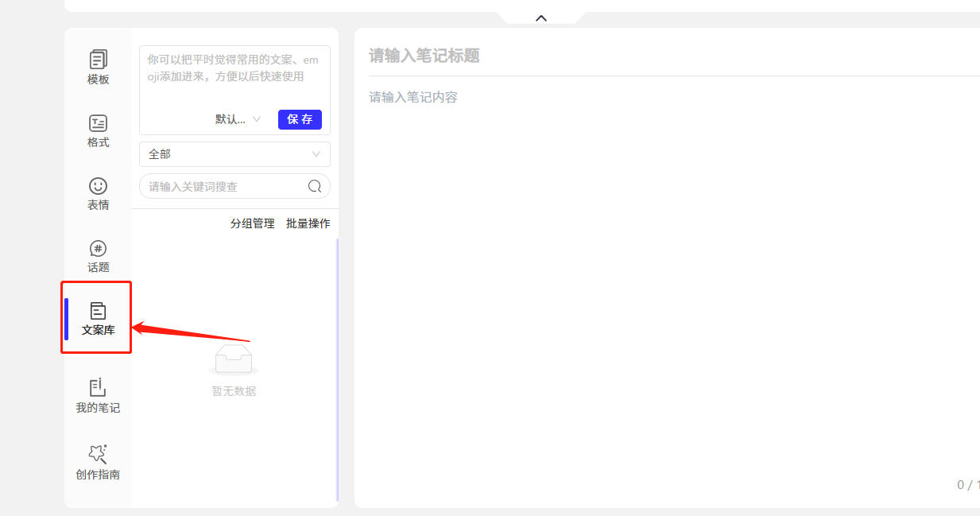Image resolution: width=980 pixels, height=516 pixels.
Task: Open the 创作指南 creation guide
Action: (98, 462)
